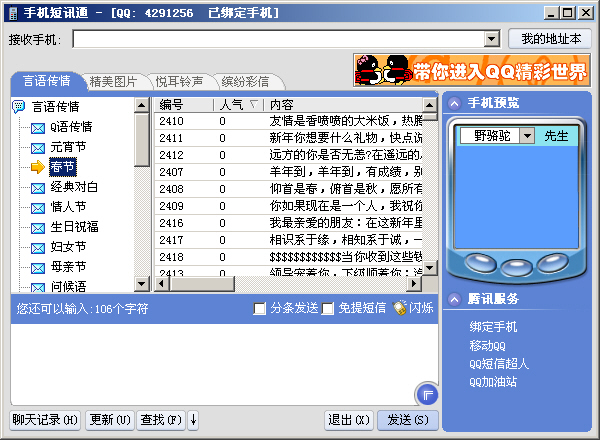Enable 分条发送 checkbox
Image resolution: width=600 pixels, height=440 pixels.
pyautogui.click(x=259, y=308)
